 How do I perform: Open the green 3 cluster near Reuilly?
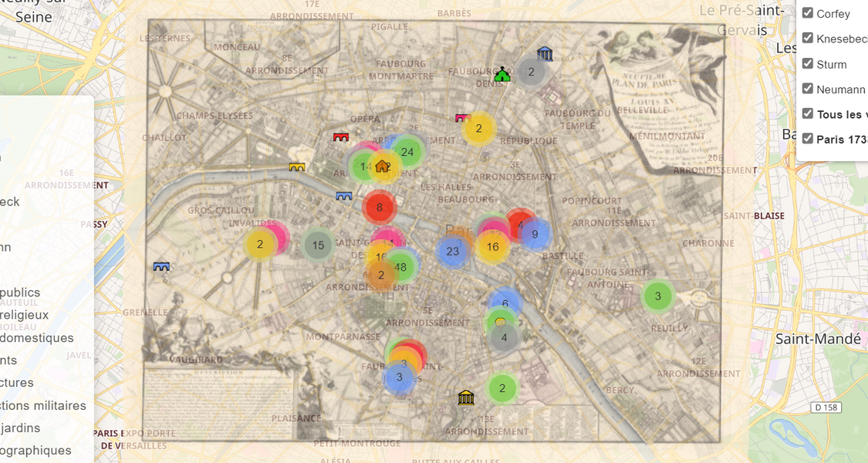tap(657, 296)
